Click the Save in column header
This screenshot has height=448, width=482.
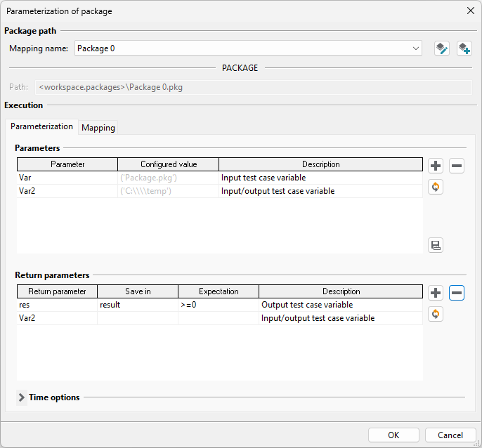click(138, 291)
